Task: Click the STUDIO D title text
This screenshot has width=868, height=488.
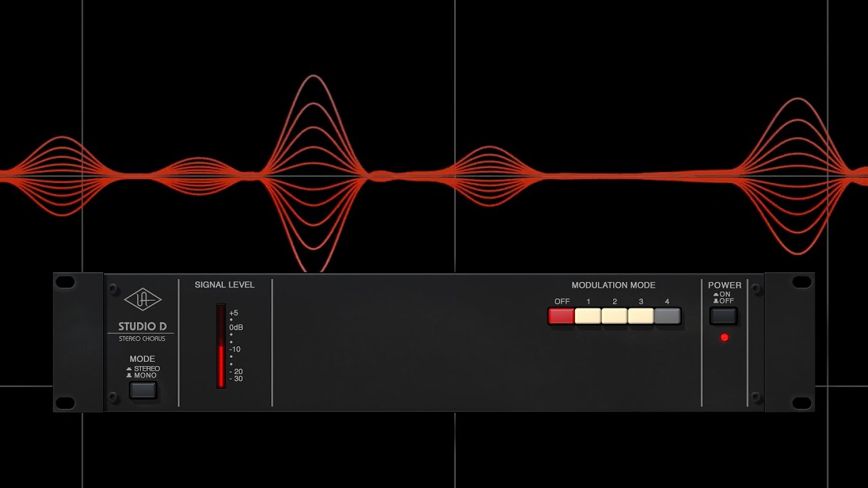Action: point(142,327)
